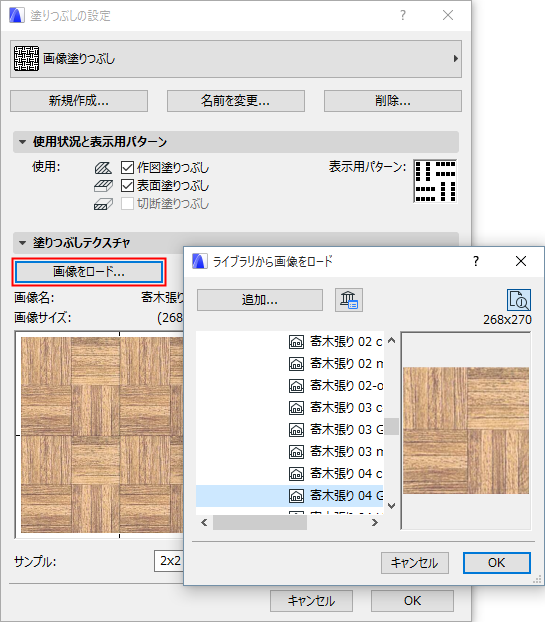Click the library icon beside 寄木張り 04 c
Viewport: 545px width, 622px height.
pyautogui.click(x=296, y=474)
